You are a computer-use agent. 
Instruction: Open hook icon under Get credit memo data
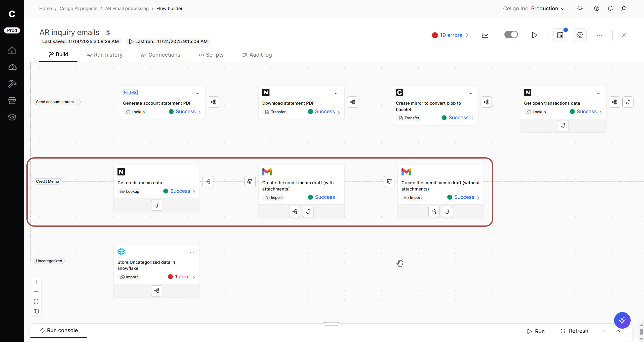(x=156, y=205)
